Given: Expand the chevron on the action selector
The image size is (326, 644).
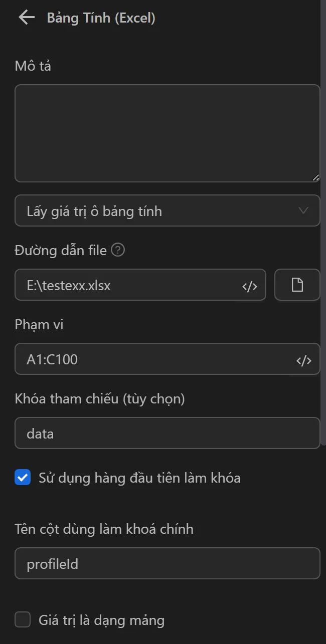Looking at the screenshot, I should pyautogui.click(x=303, y=210).
